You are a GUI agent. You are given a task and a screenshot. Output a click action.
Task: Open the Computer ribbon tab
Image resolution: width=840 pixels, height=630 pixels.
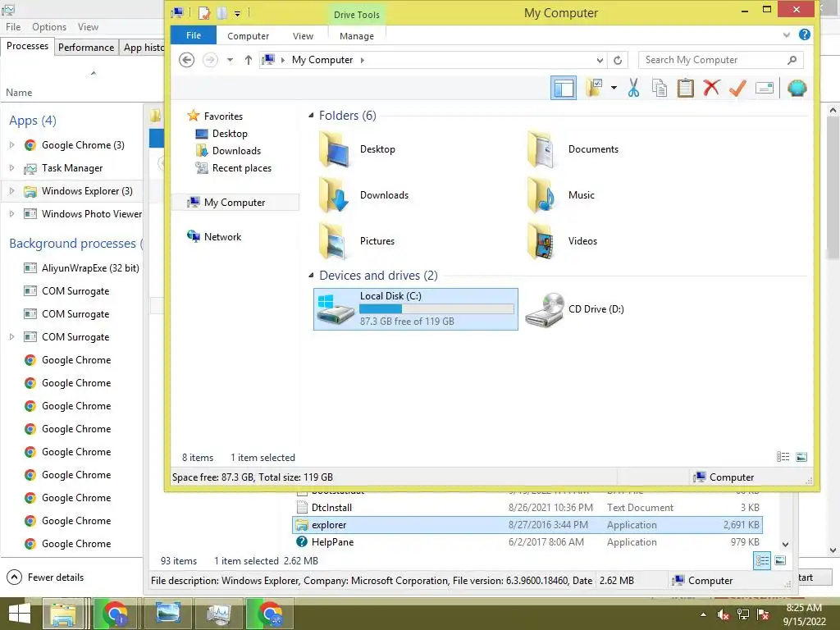pos(248,36)
